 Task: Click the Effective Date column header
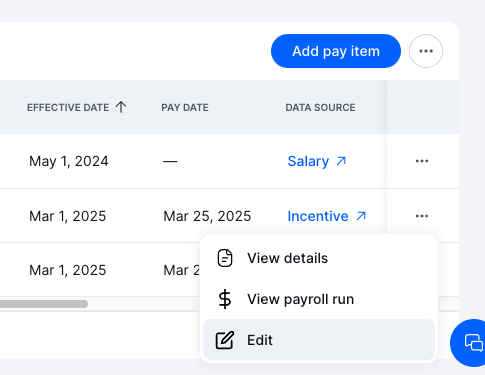[68, 107]
